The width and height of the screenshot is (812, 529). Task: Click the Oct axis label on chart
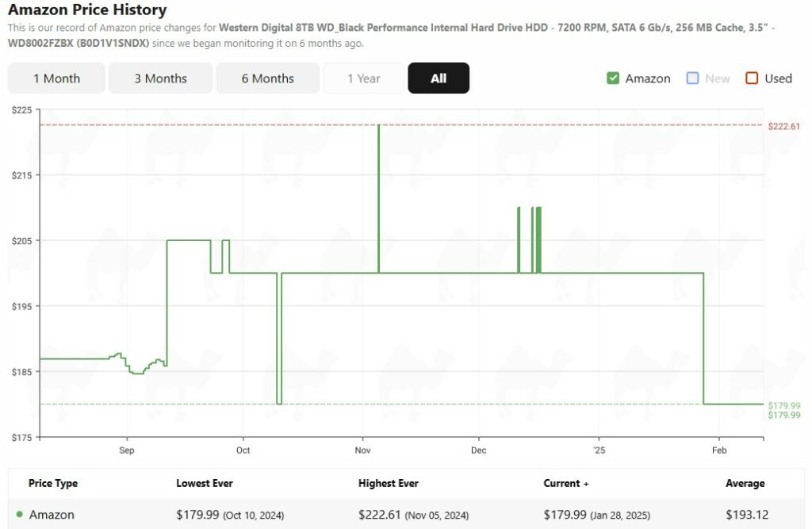[x=243, y=450]
